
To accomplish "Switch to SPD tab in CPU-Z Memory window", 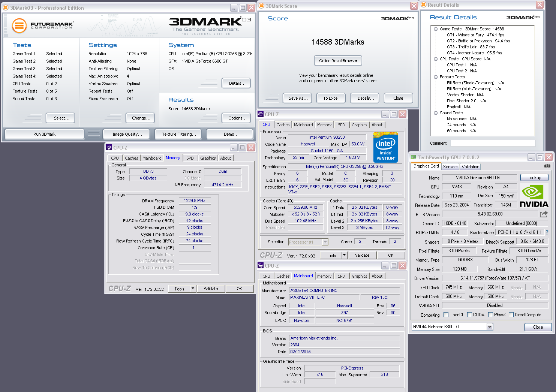I will pos(190,158).
